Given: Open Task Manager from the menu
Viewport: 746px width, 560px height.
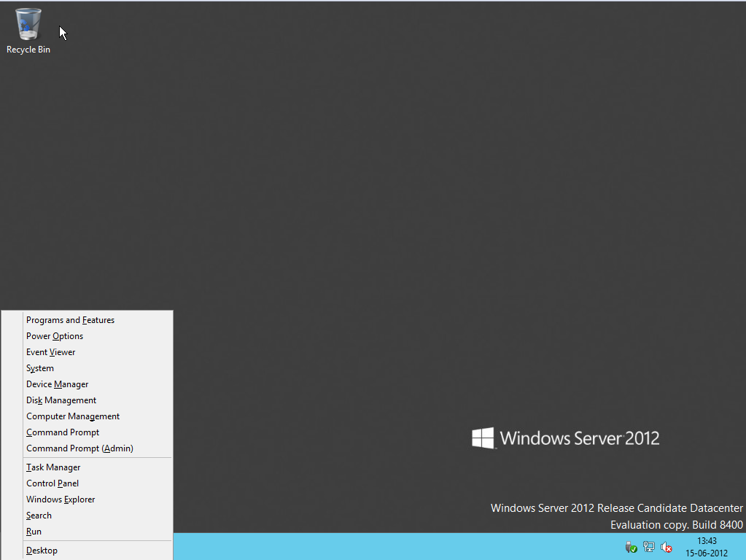Looking at the screenshot, I should 53,467.
